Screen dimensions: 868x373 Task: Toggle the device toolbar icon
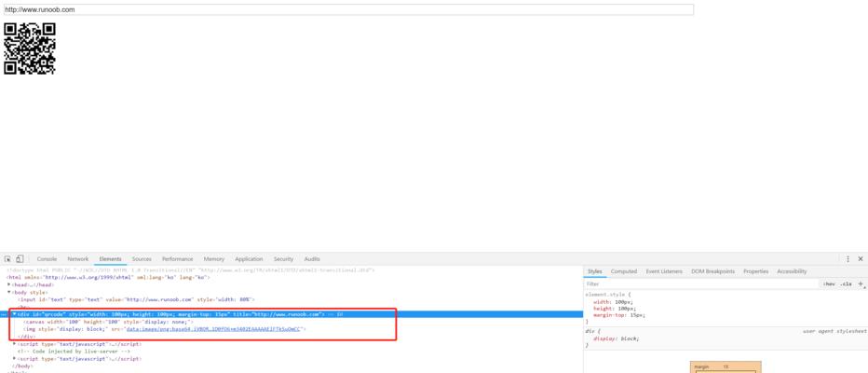click(x=20, y=259)
